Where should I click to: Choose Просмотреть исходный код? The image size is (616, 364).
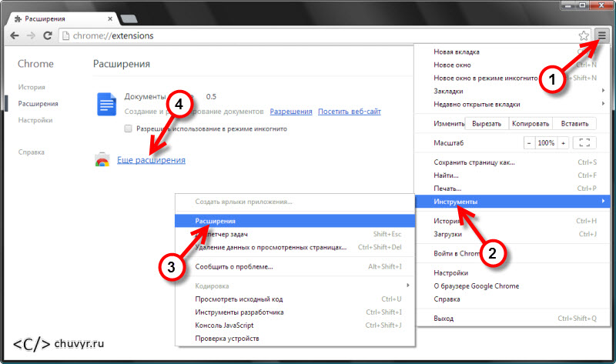[295, 299]
